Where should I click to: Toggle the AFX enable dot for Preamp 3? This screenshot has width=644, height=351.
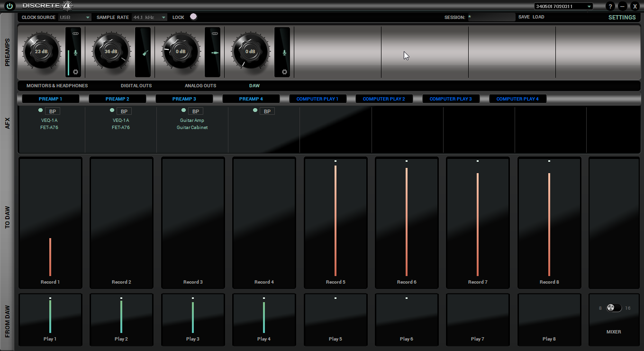(x=183, y=110)
